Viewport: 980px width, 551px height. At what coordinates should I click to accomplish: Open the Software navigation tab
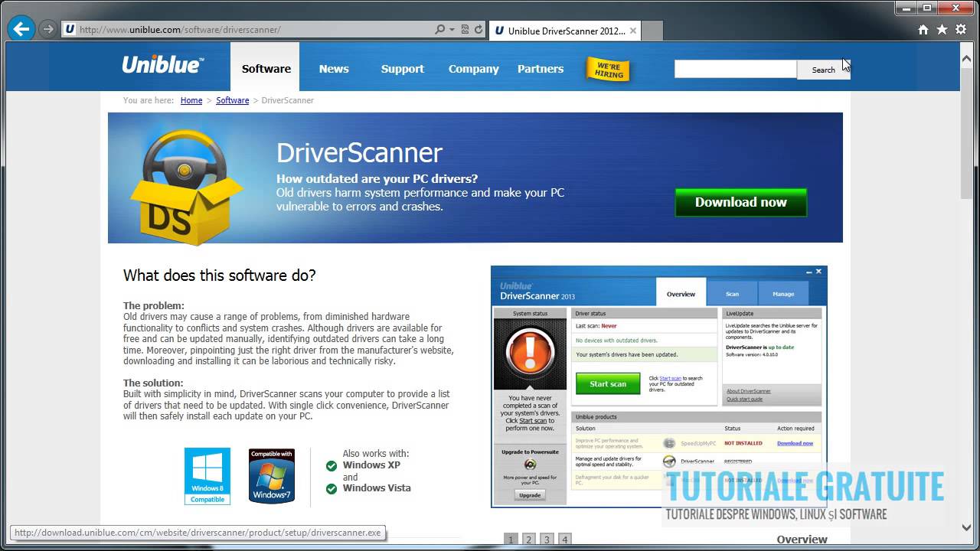266,68
